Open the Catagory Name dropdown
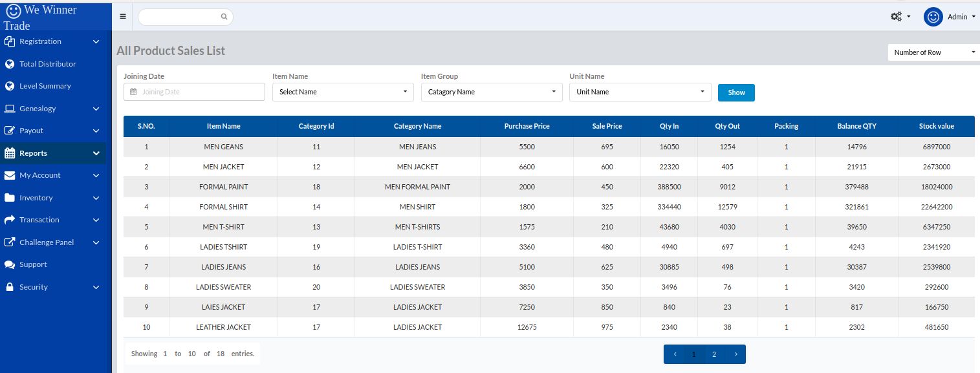 [x=492, y=92]
